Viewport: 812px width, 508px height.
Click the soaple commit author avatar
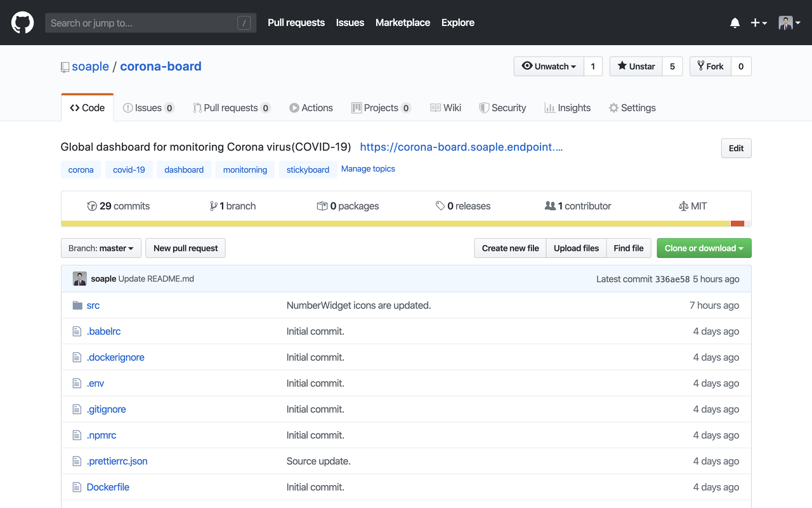pos(80,279)
